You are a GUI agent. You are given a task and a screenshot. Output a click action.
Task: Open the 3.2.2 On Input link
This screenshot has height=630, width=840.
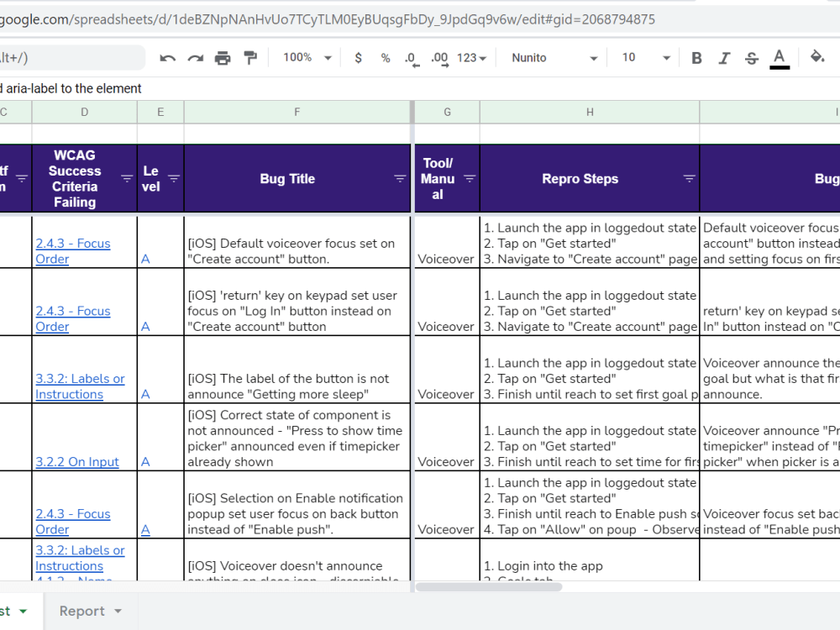click(77, 462)
